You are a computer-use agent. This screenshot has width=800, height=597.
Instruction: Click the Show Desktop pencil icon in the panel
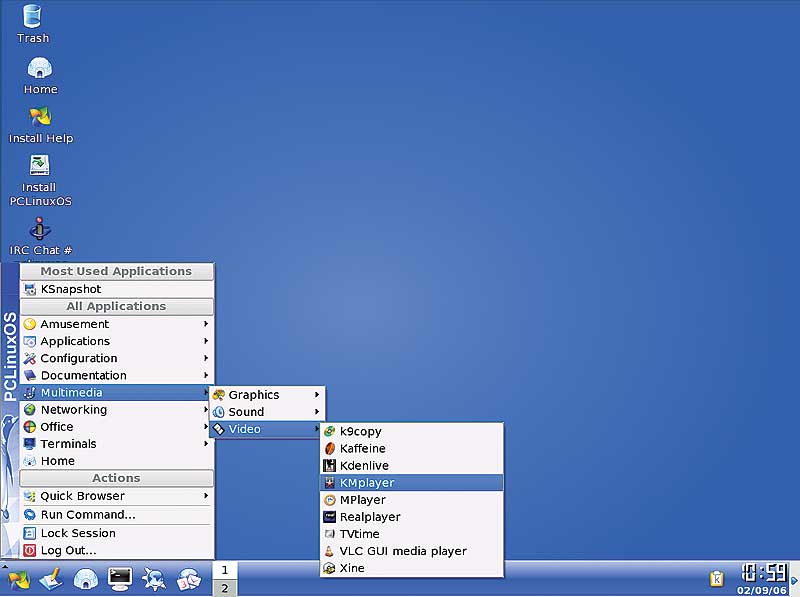point(52,580)
